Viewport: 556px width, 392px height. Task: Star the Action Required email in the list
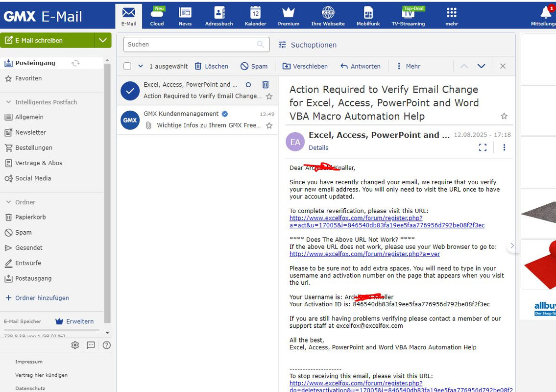(x=269, y=96)
